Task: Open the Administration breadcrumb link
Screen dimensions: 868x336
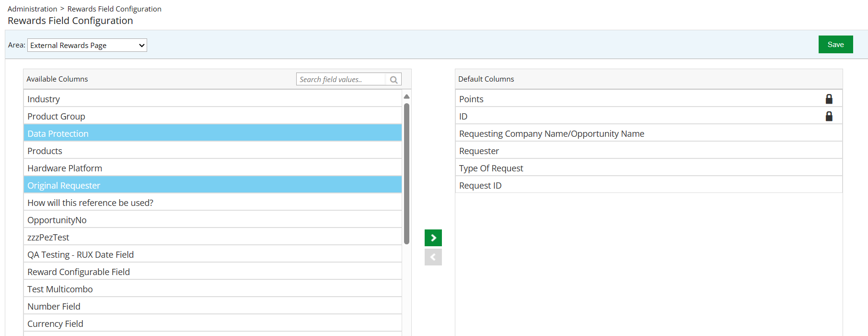Action: coord(32,9)
